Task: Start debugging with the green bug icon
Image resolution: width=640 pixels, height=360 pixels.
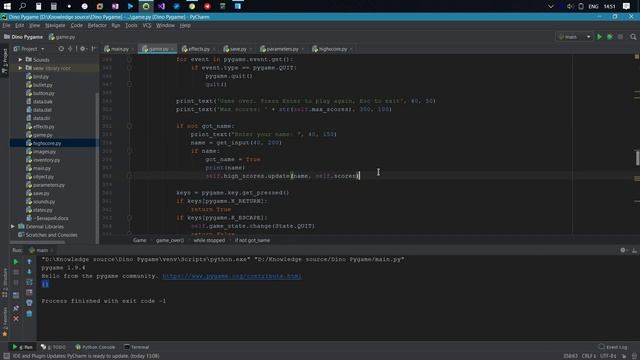Action: tap(610, 37)
